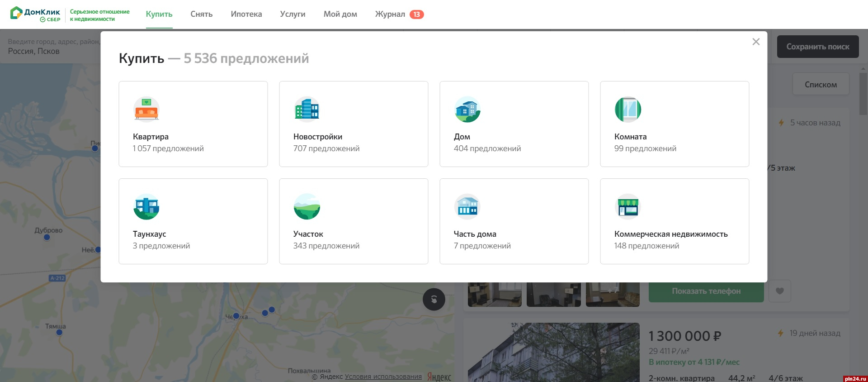Close the Купить dialog with the X

pyautogui.click(x=756, y=42)
